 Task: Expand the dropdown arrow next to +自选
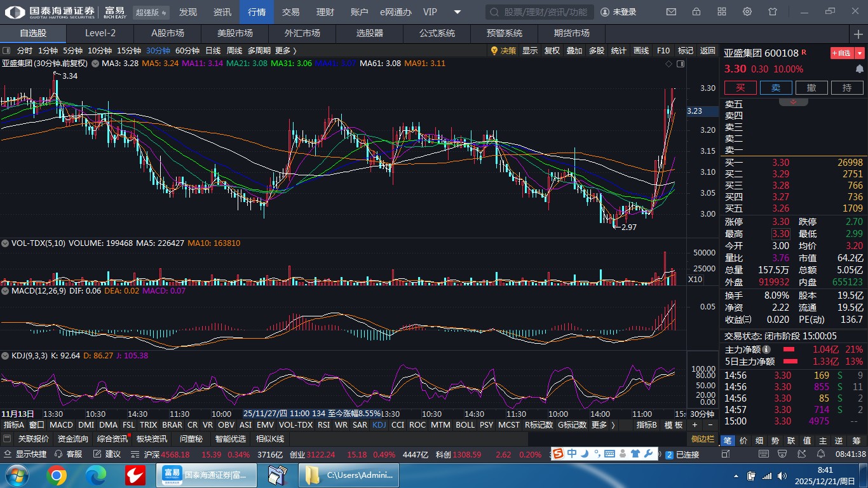click(x=860, y=53)
